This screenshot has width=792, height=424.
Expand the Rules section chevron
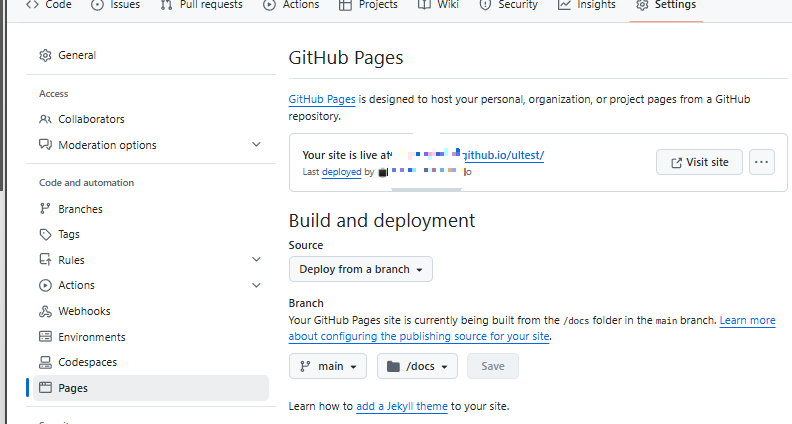257,259
